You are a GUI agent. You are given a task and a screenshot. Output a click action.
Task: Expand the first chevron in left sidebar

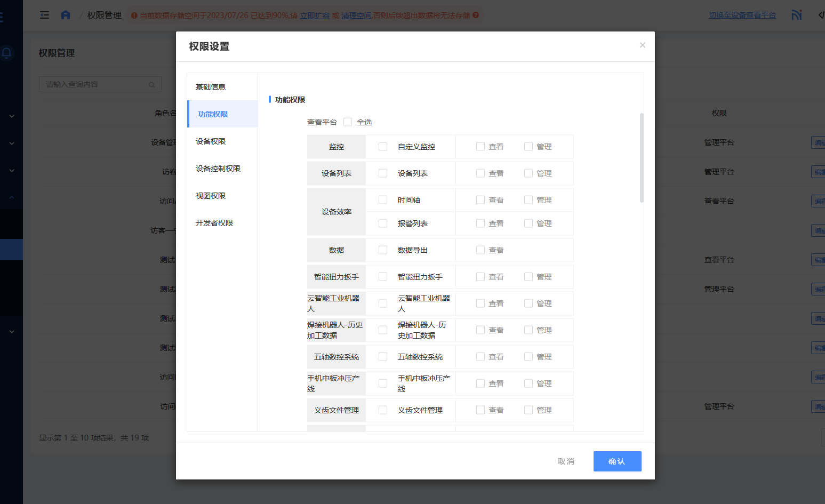pyautogui.click(x=12, y=116)
